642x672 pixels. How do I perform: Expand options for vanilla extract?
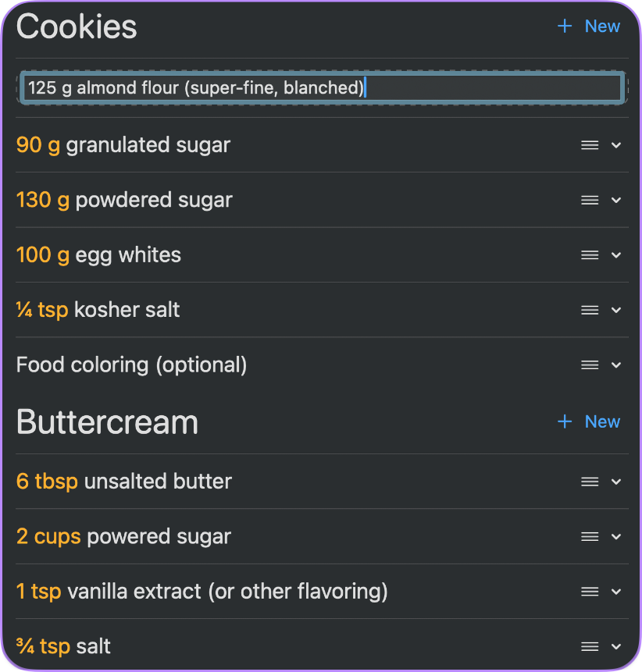click(616, 591)
